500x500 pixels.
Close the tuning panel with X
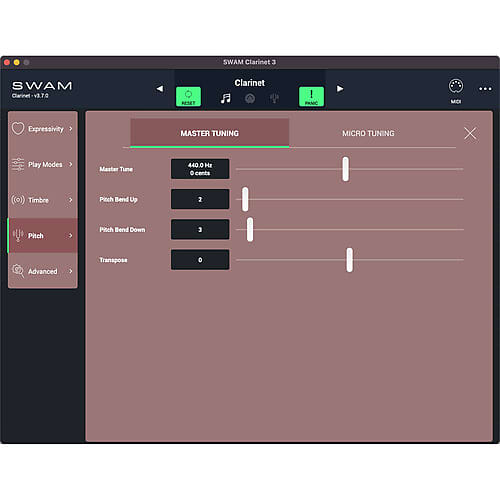tap(470, 133)
